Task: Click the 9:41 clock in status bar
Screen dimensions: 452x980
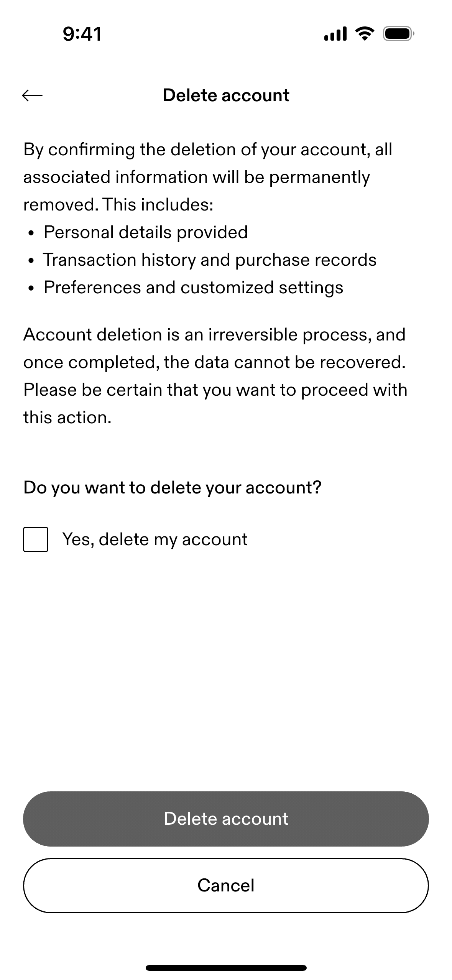Action: [82, 34]
